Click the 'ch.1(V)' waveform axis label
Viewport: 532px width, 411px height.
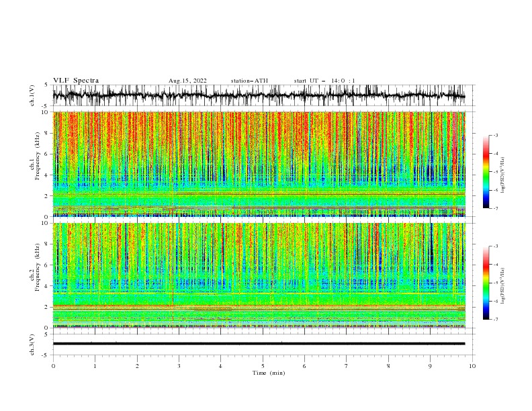tap(32, 95)
